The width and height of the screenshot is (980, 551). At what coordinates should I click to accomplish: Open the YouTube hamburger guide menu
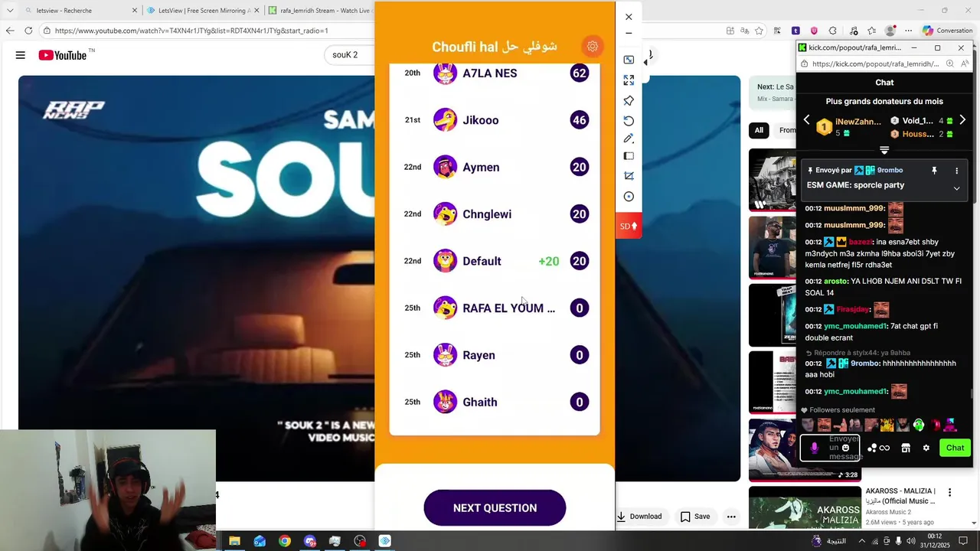(x=21, y=55)
